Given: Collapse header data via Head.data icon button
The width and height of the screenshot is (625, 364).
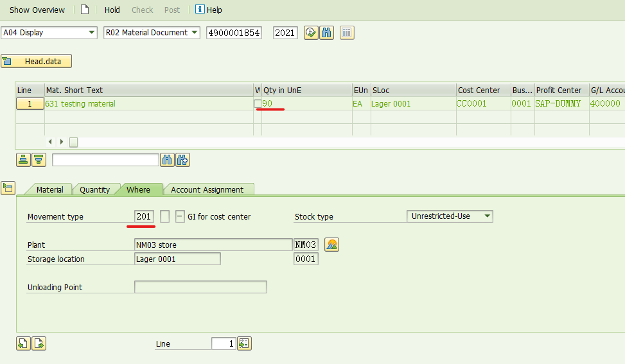Looking at the screenshot, I should [36, 62].
